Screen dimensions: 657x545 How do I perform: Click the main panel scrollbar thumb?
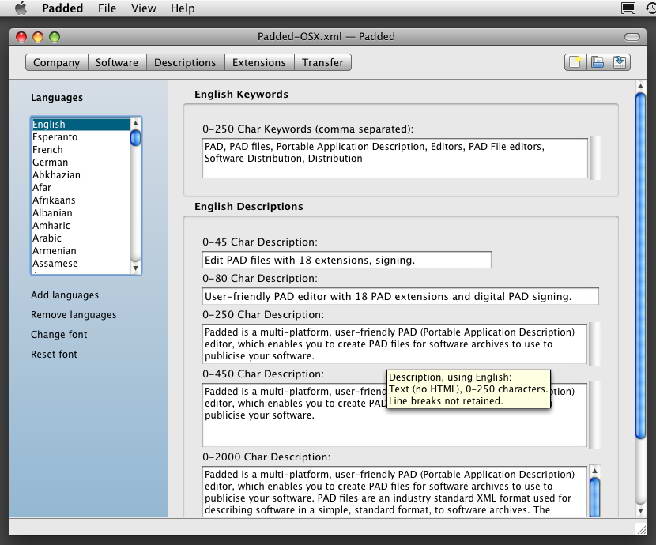[640, 266]
